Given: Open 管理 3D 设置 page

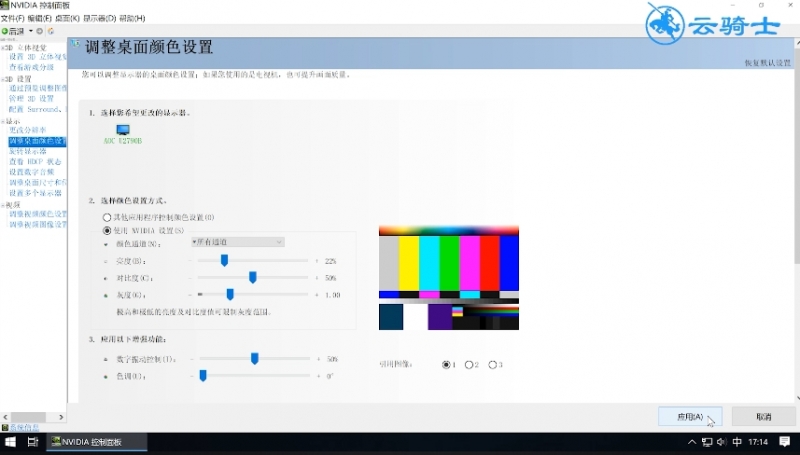Looking at the screenshot, I should 31,98.
